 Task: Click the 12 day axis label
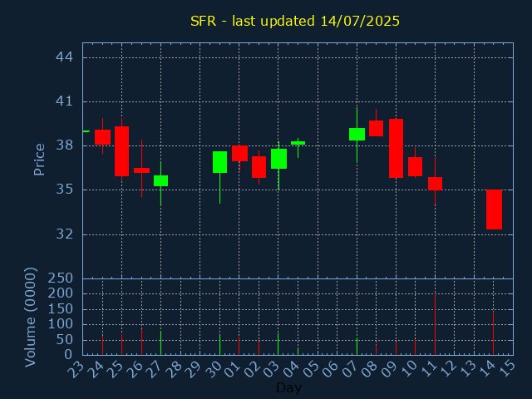pos(448,369)
